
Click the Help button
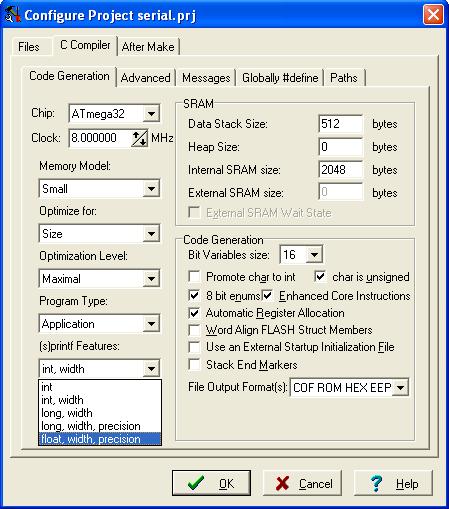pos(393,483)
